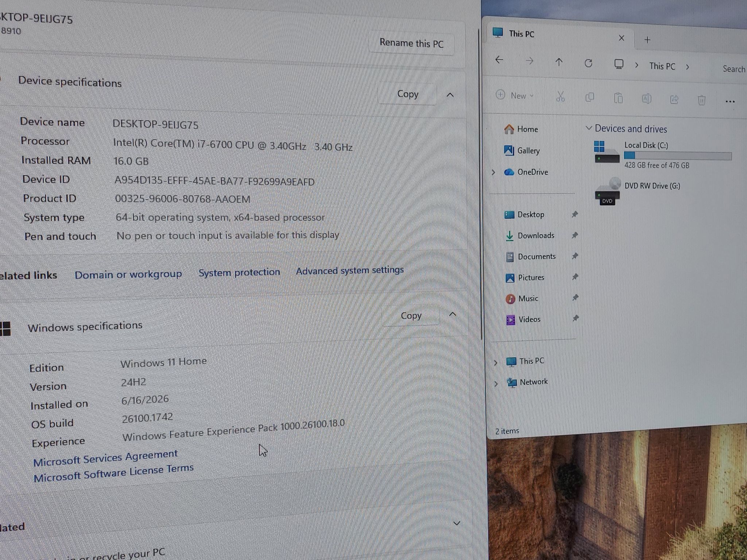The width and height of the screenshot is (747, 560).
Task: Go back in File Explorer
Action: tap(499, 60)
